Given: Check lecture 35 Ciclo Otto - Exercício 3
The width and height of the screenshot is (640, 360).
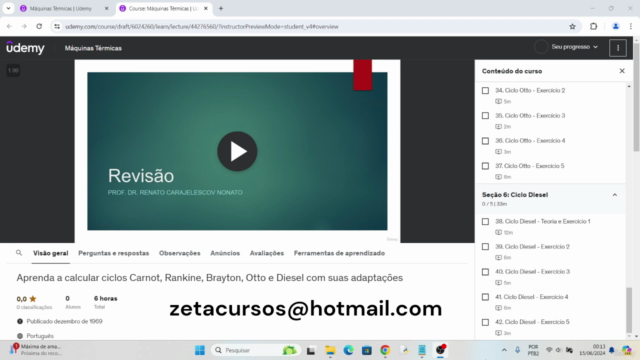Looking at the screenshot, I should [x=485, y=116].
